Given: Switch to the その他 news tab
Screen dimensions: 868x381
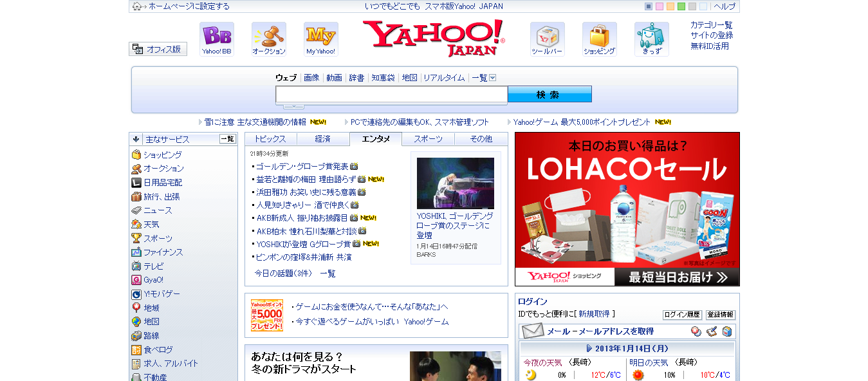Looking at the screenshot, I should click(x=481, y=139).
